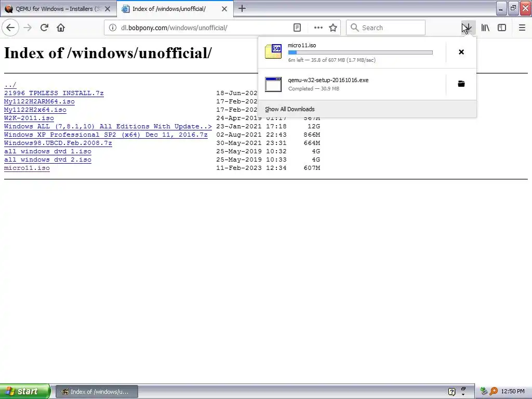The height and width of the screenshot is (399, 532).
Task: Click the micro11.iso file icon in downloads
Action: click(273, 51)
